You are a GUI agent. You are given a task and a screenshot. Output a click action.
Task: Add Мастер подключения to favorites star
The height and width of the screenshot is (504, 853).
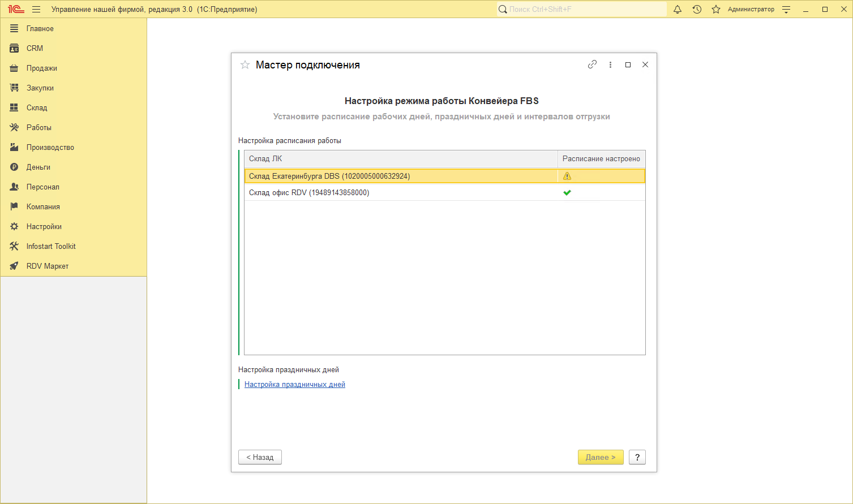point(245,65)
